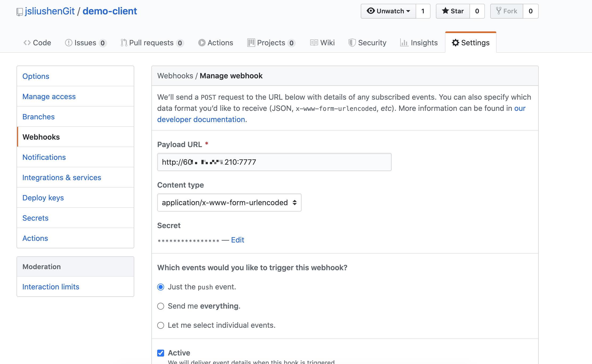Expand the Unwatch dropdown

388,11
